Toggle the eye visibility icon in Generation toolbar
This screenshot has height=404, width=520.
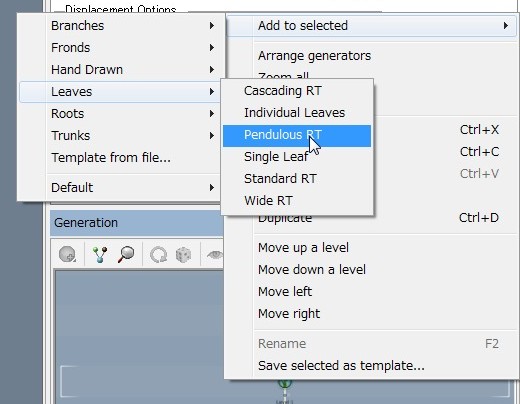[x=215, y=255]
